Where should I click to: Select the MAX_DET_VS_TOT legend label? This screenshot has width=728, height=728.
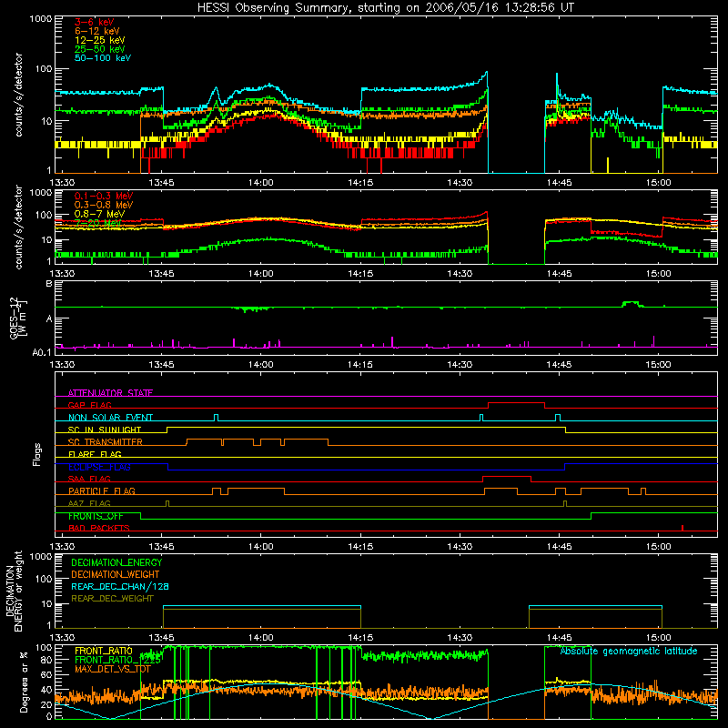coord(113,669)
